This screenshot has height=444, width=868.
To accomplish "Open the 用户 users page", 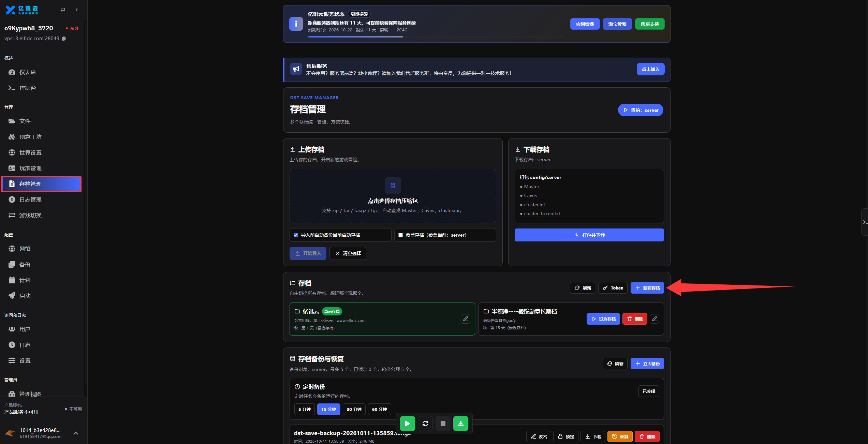I will click(x=41, y=329).
